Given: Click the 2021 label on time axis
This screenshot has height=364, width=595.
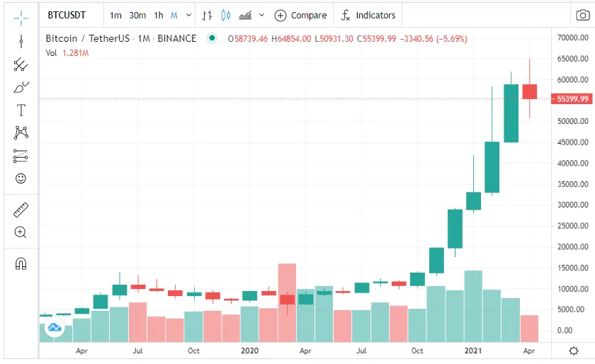Looking at the screenshot, I should click(473, 351).
